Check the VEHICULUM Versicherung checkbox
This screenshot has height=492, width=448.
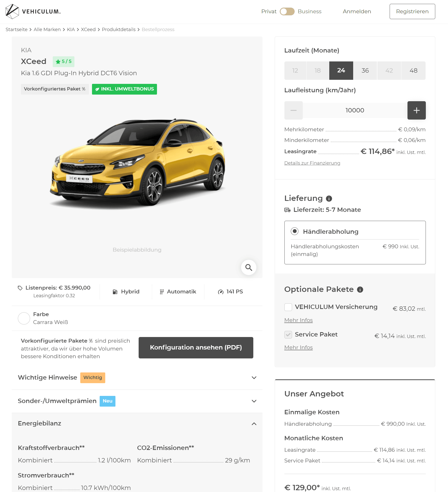(288, 307)
